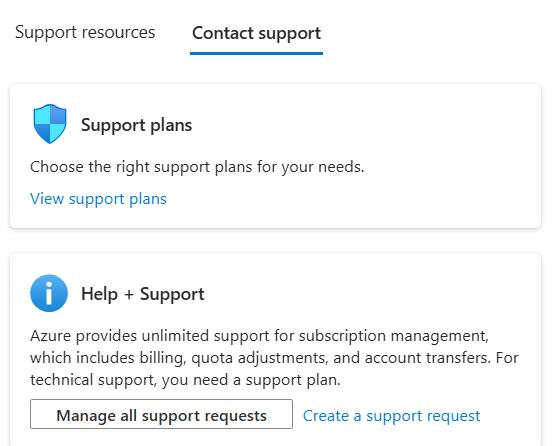Image resolution: width=557 pixels, height=446 pixels.
Task: Click the word 'plans' in Support plans title
Action: (x=171, y=125)
